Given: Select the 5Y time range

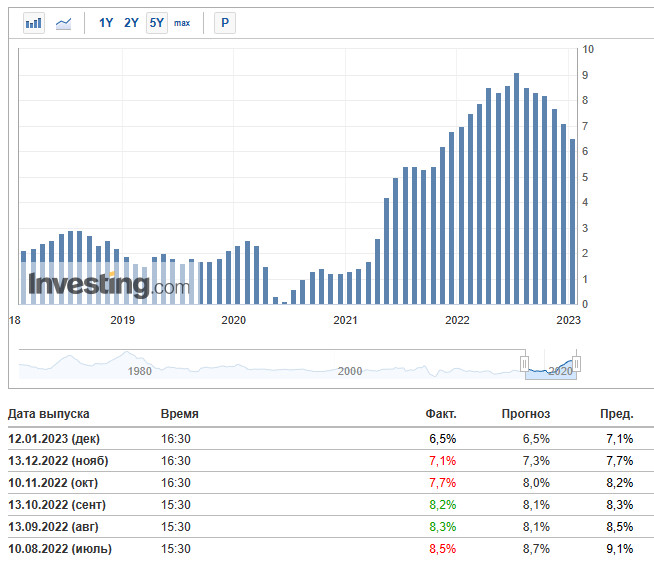Looking at the screenshot, I should [x=156, y=23].
